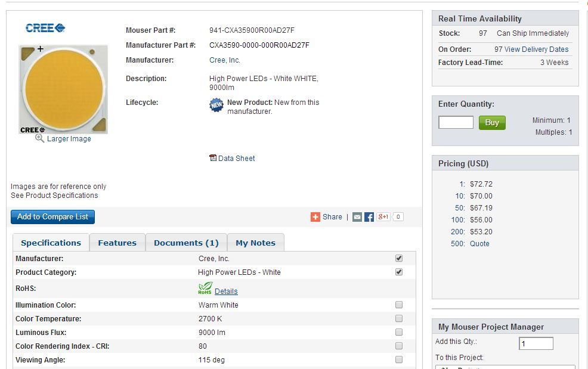The height and width of the screenshot is (369, 588).
Task: Share on Facebook icon
Action: coord(369,217)
